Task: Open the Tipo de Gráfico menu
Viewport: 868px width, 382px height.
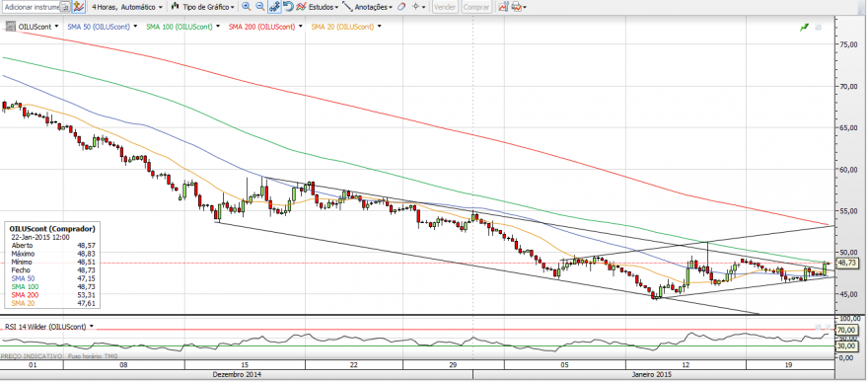Action: pyautogui.click(x=202, y=7)
